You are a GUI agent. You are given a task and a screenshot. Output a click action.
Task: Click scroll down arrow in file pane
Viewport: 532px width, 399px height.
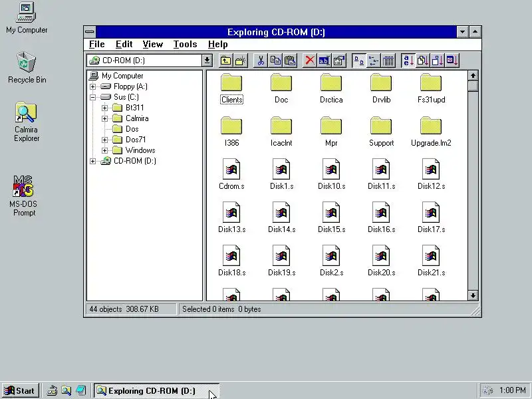tap(473, 295)
